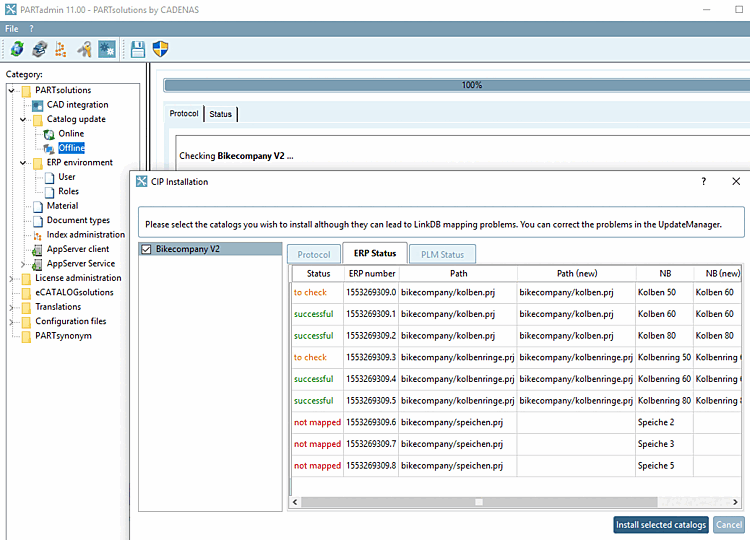Expand the License administration node
The width and height of the screenshot is (750, 540).
click(11, 278)
